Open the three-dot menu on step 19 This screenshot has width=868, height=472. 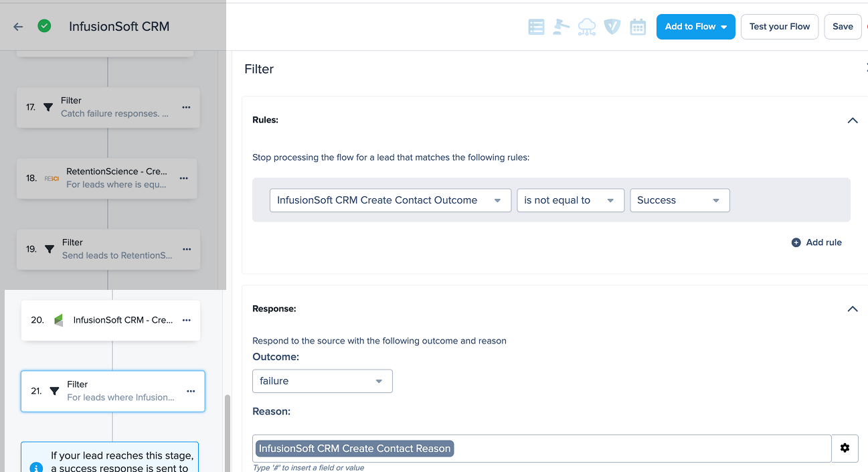click(187, 249)
